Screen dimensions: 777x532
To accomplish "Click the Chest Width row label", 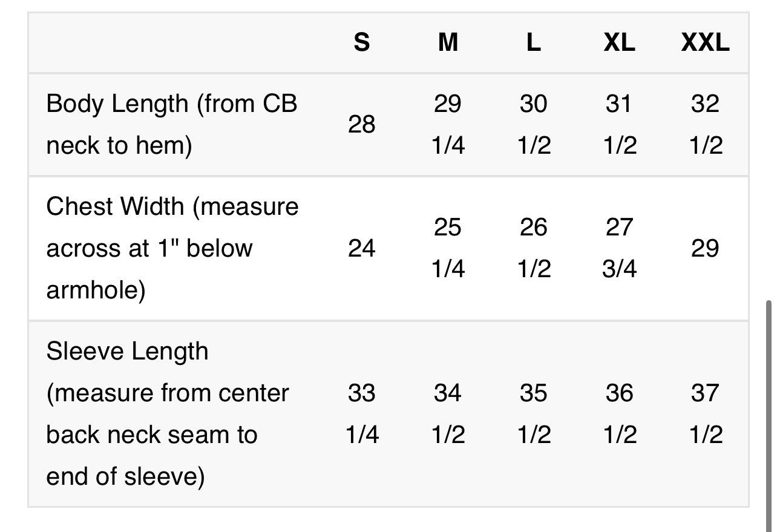I will point(172,248).
